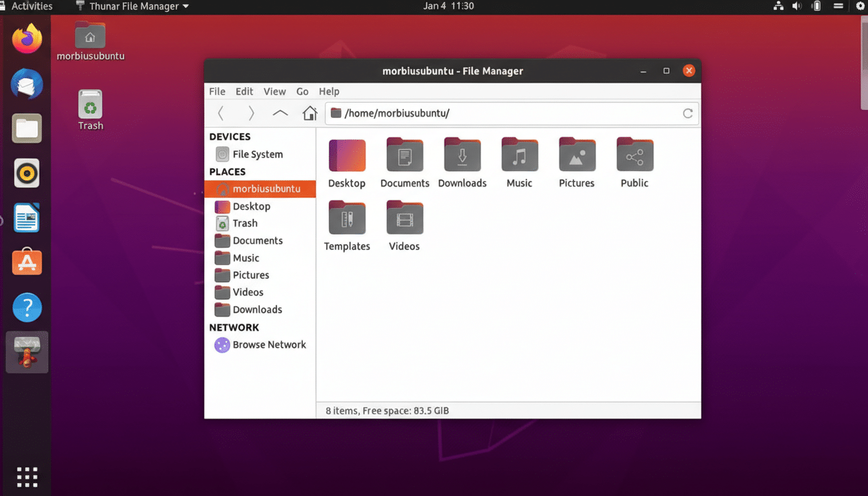The height and width of the screenshot is (496, 868).
Task: Select Music in the Places sidebar
Action: (x=247, y=258)
